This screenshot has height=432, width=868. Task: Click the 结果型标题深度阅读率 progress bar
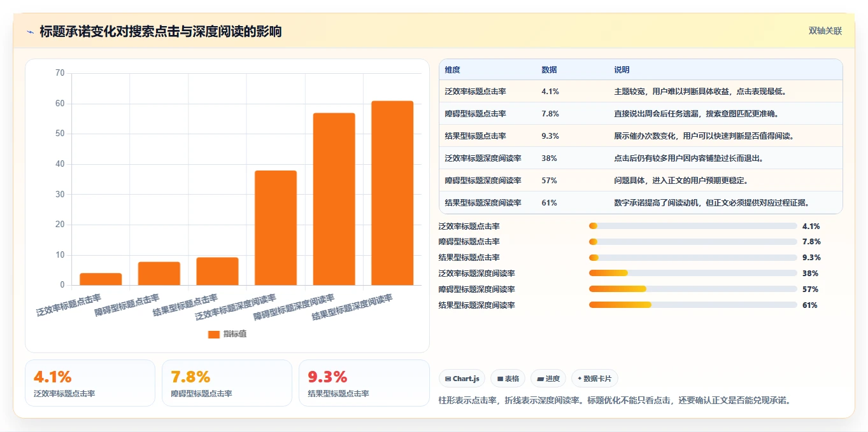693,305
